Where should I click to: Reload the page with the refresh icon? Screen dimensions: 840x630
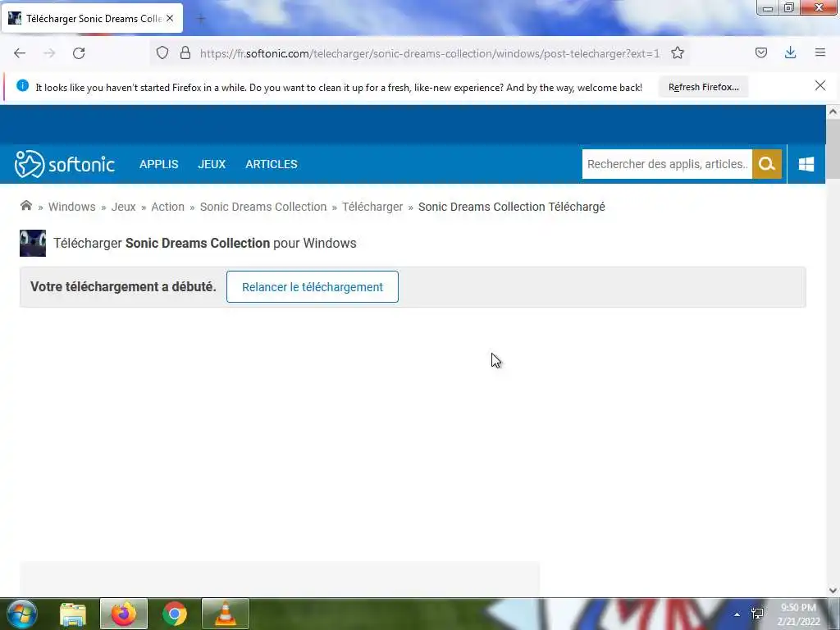[79, 53]
